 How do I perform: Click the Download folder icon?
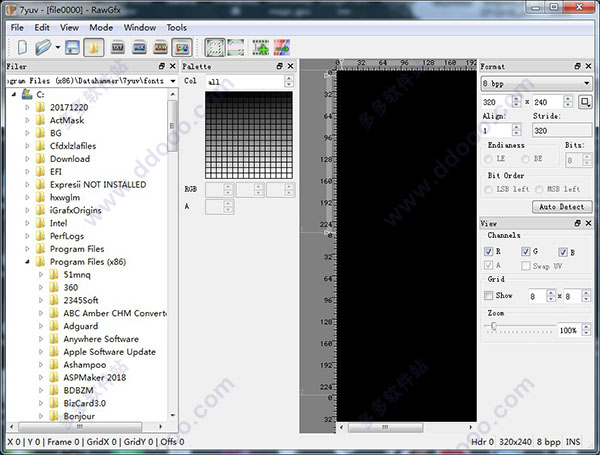pos(40,158)
